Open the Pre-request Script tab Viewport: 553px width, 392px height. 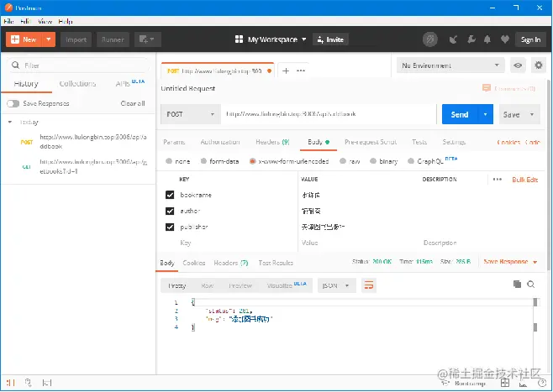click(371, 142)
